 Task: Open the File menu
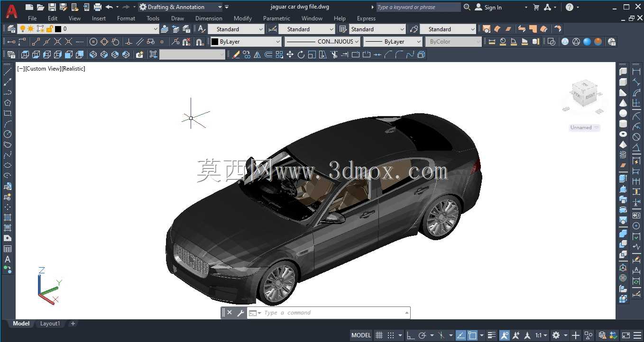pos(32,18)
